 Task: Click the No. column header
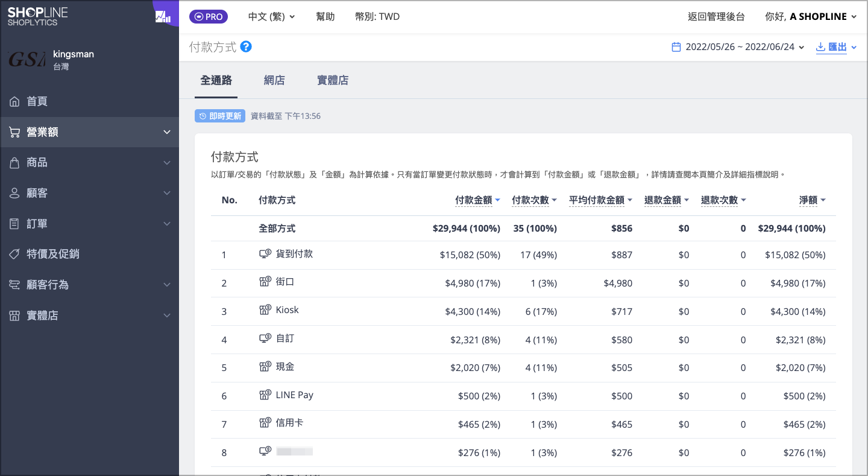coord(230,200)
